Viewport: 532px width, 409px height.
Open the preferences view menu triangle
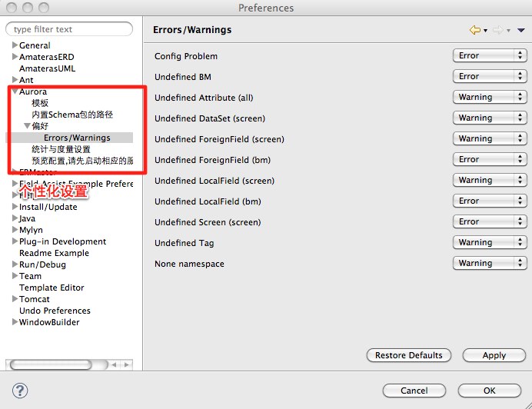(520, 30)
